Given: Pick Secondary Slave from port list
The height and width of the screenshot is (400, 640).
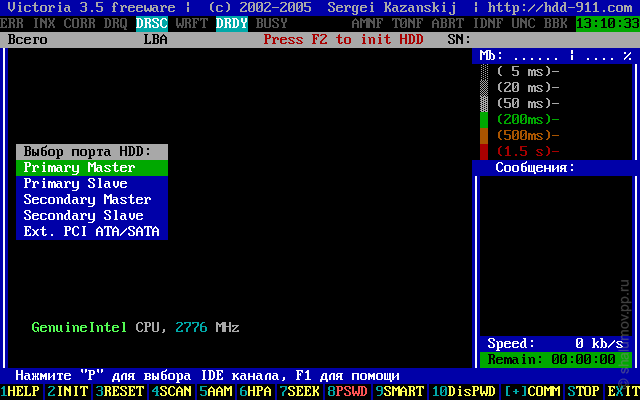Looking at the screenshot, I should click(92, 216).
